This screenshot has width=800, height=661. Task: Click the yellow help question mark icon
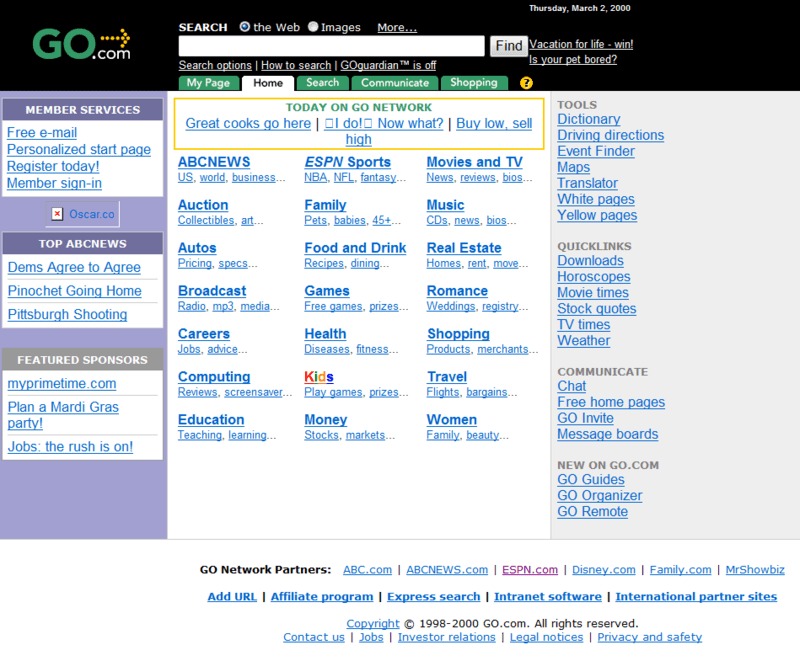pos(527,83)
